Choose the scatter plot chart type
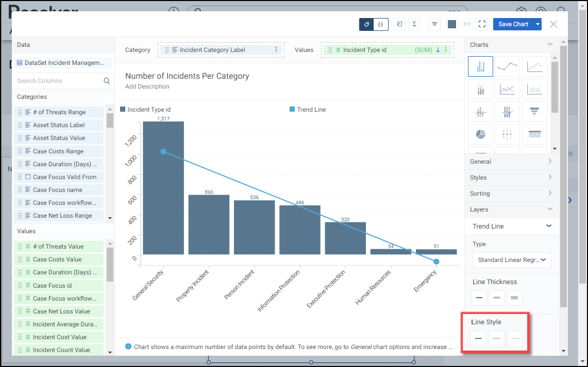Image resolution: width=588 pixels, height=367 pixels. (x=534, y=66)
